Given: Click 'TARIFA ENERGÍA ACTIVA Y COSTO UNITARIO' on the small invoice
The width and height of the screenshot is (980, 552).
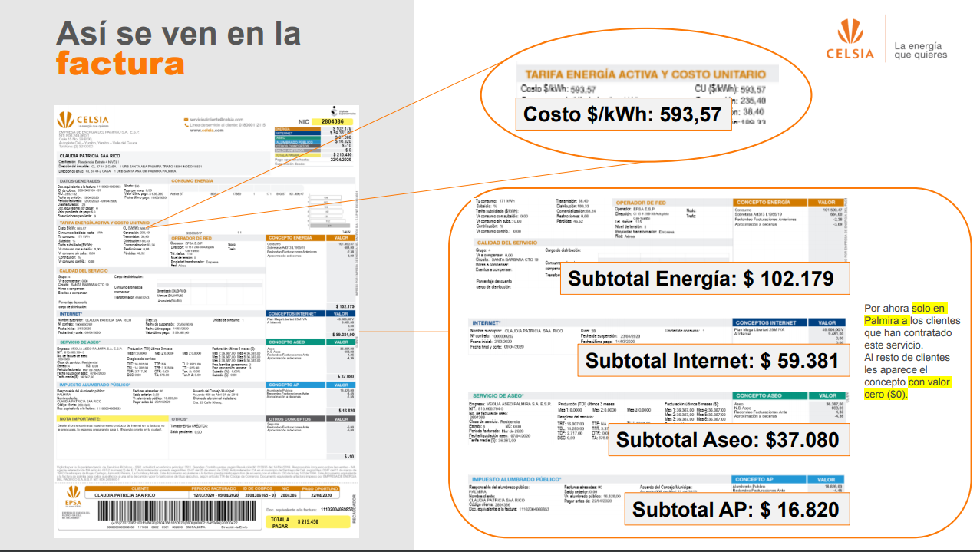Looking at the screenshot, I should (x=104, y=223).
